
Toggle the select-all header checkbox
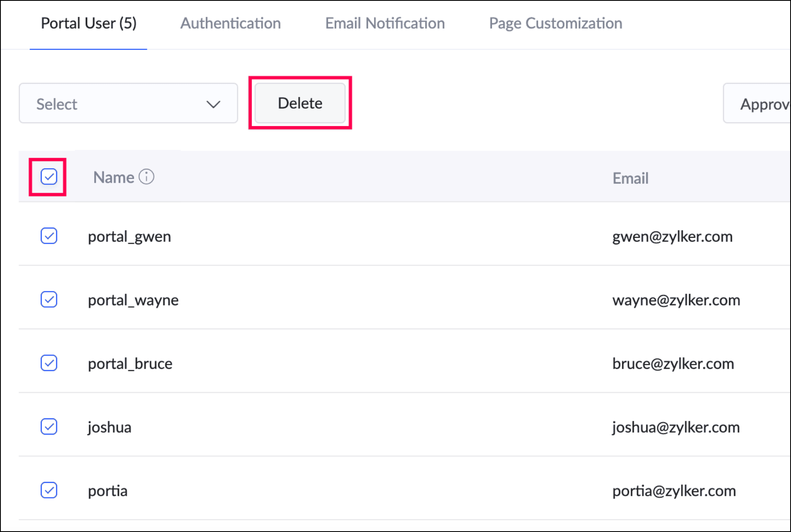[x=49, y=177]
